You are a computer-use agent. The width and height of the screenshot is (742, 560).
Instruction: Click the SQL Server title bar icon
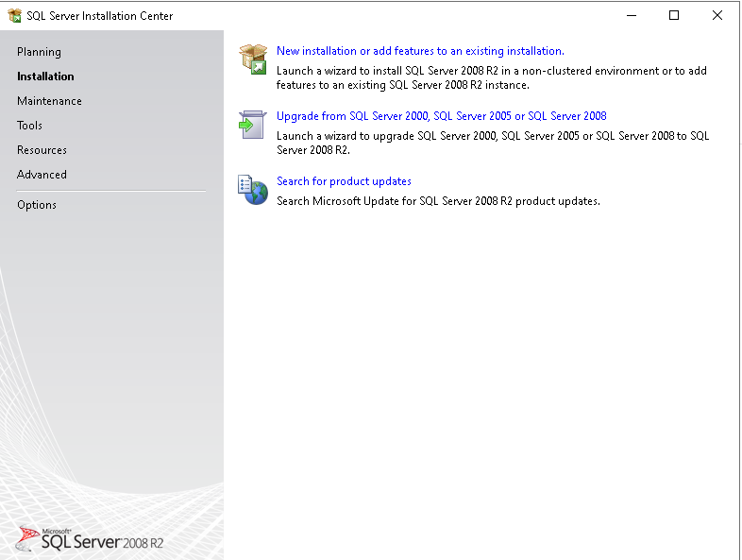click(x=15, y=16)
